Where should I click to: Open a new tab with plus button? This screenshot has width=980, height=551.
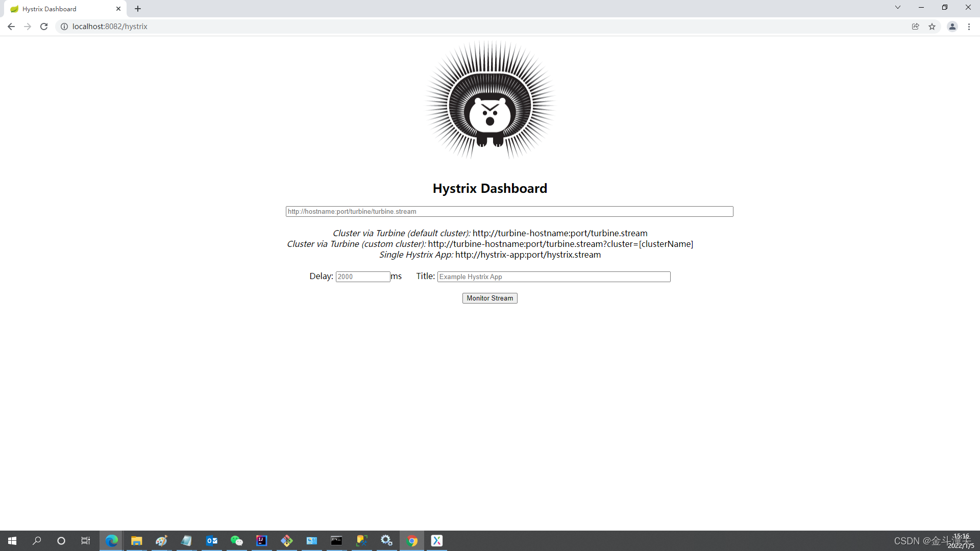[138, 9]
